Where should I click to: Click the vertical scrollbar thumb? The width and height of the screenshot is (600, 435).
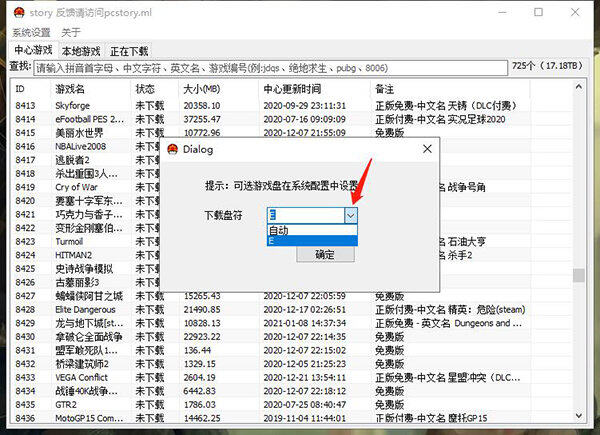(x=579, y=275)
